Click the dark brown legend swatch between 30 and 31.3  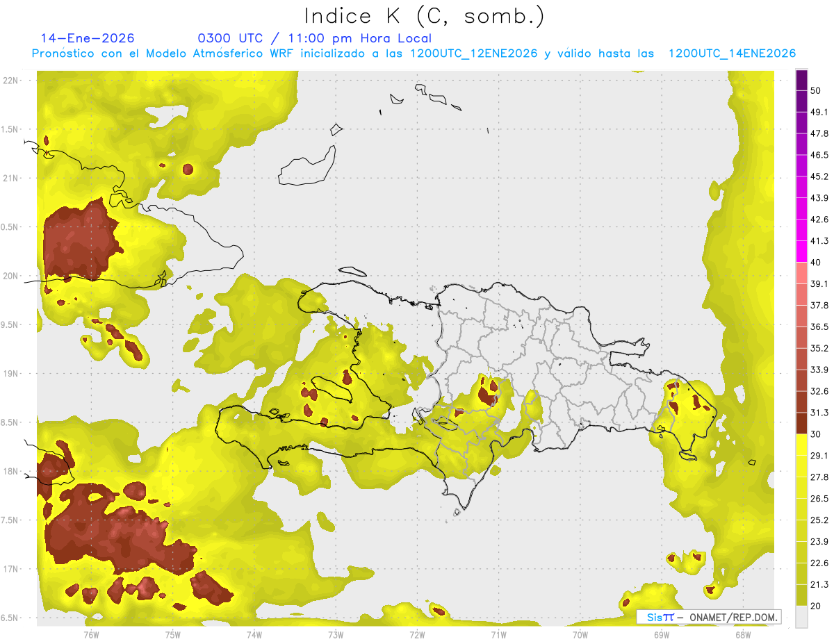point(801,423)
